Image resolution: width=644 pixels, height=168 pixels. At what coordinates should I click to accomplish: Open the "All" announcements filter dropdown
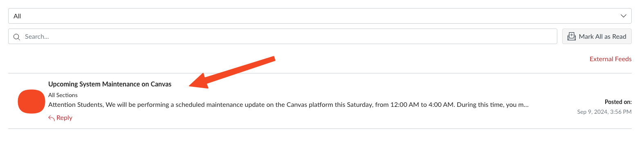tap(319, 16)
